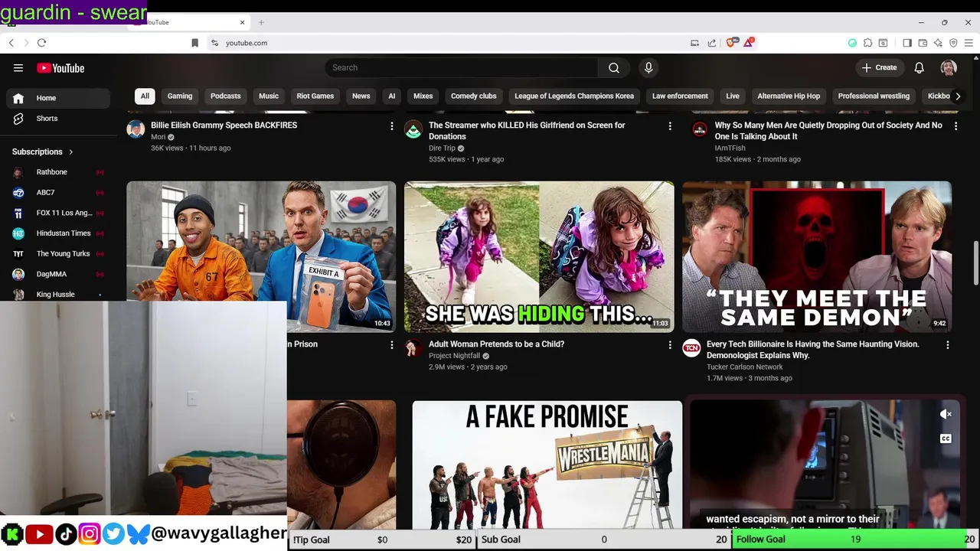The width and height of the screenshot is (980, 551).
Task: Open the Mori channel avatar
Action: (x=136, y=128)
